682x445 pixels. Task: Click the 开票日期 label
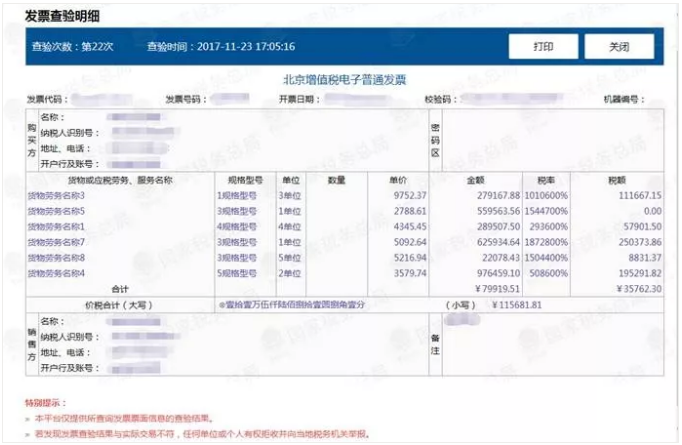click(x=300, y=100)
